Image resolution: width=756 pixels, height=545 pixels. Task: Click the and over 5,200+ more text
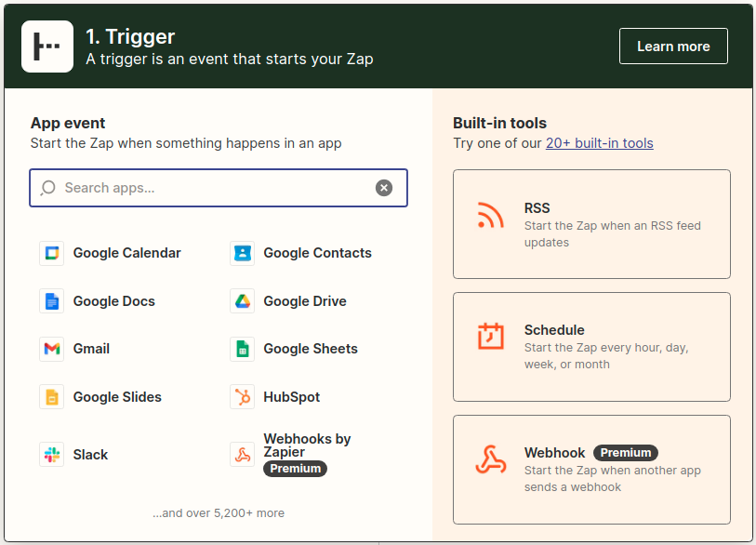click(x=219, y=513)
